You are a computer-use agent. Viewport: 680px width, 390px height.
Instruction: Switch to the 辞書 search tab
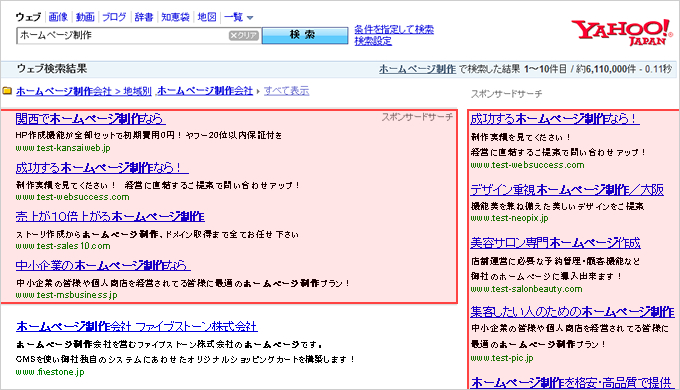pyautogui.click(x=144, y=17)
